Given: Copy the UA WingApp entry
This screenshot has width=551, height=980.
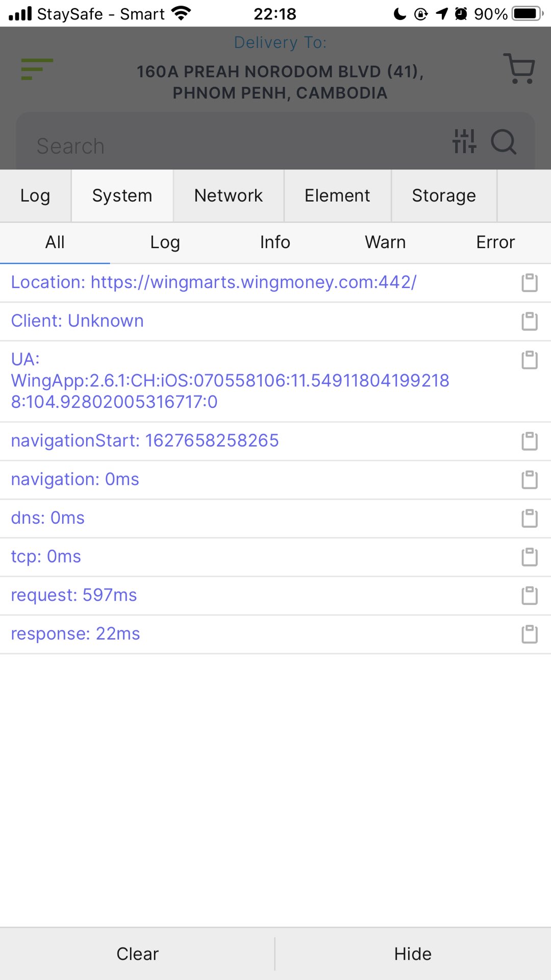Looking at the screenshot, I should tap(530, 360).
